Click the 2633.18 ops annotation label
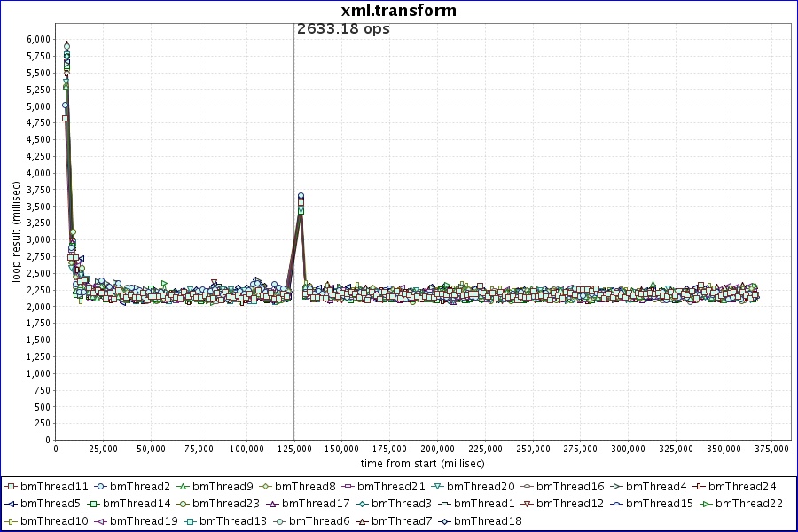Screen dimensions: 798x532 click(x=343, y=28)
